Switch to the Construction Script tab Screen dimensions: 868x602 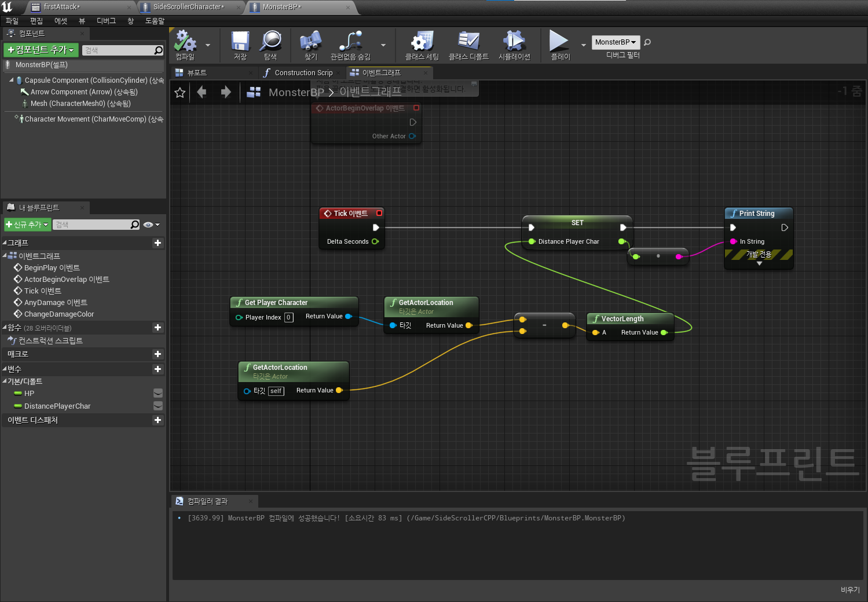(302, 72)
